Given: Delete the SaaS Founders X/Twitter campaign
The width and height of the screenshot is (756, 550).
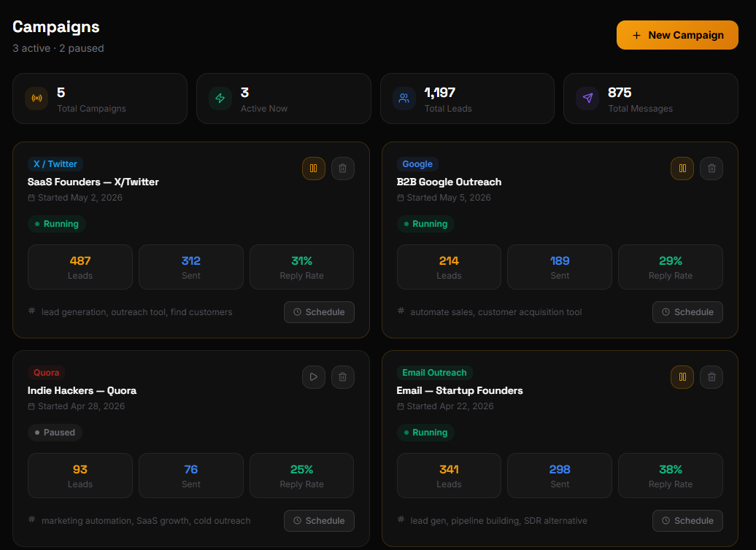Looking at the screenshot, I should point(343,169).
